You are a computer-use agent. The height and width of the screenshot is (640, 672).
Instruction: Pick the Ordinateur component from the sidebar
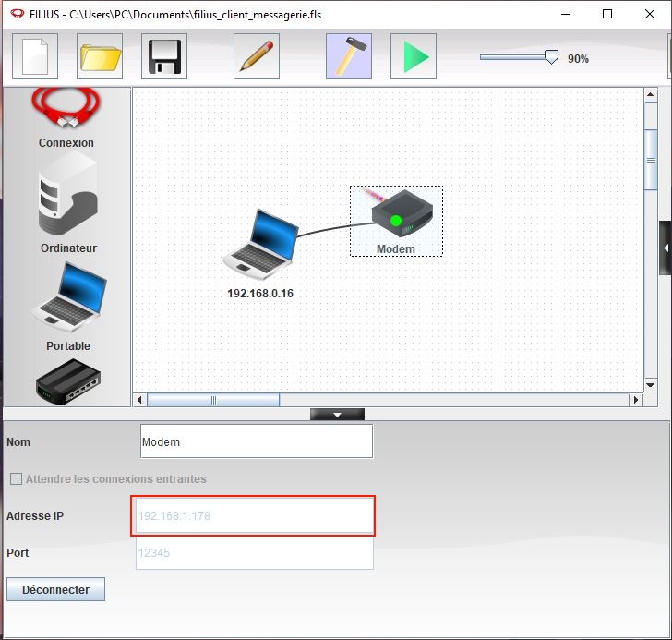pos(67,201)
